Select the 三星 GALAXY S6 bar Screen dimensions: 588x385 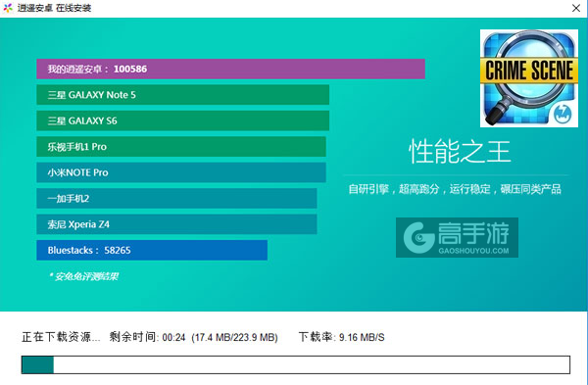click(182, 120)
